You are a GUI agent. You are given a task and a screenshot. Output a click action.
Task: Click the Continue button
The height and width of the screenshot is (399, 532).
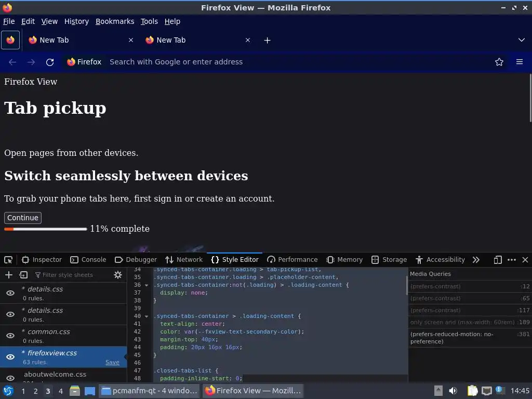(x=23, y=218)
